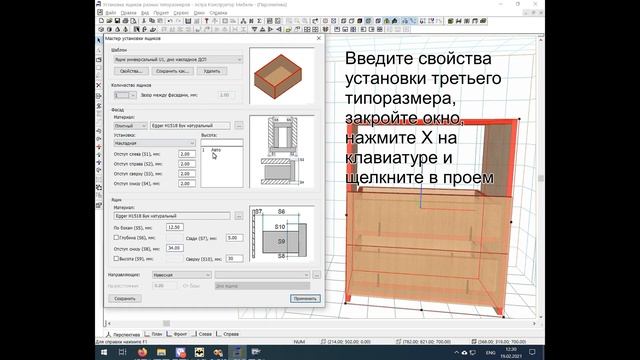Click the Сохранить button at dialog bottom
Screen dimensions: 640x360
point(125,299)
